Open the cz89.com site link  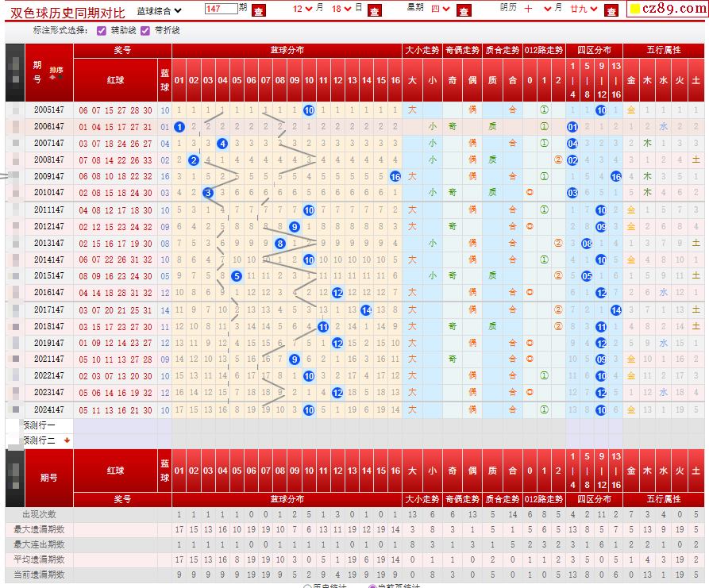click(x=669, y=8)
